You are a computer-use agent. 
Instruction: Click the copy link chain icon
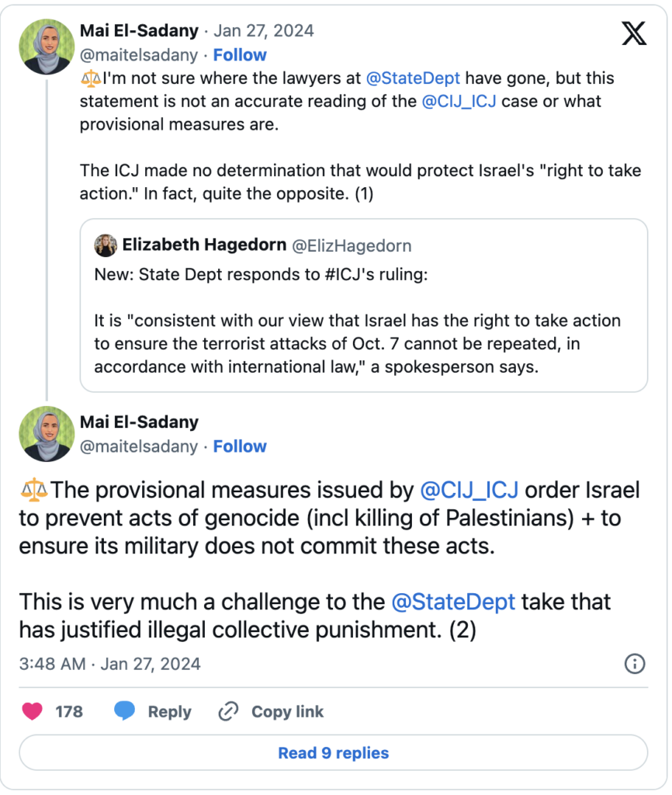click(x=228, y=711)
